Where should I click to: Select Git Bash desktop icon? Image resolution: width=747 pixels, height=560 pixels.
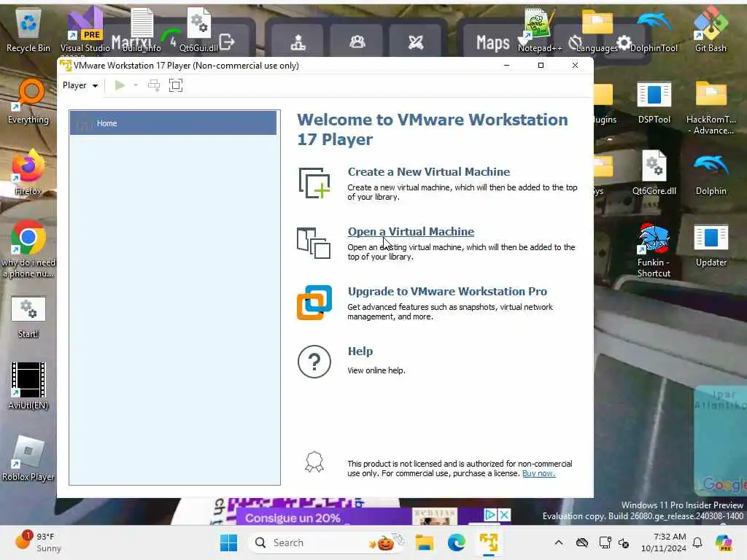pos(711,29)
